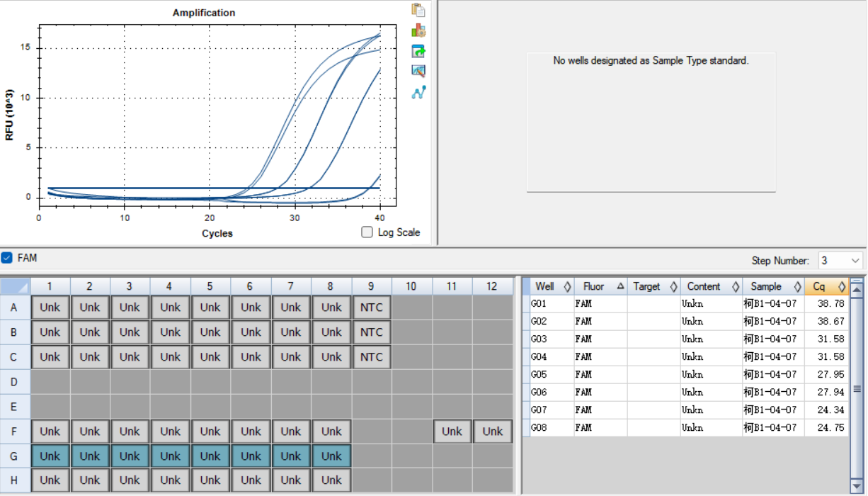
Task: Click the FAM cell in row G01
Action: (600, 303)
